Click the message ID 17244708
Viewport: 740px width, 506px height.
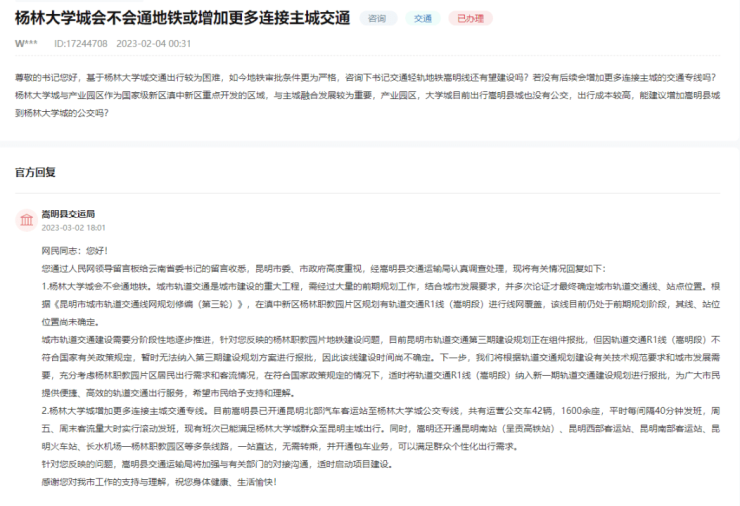click(x=82, y=43)
